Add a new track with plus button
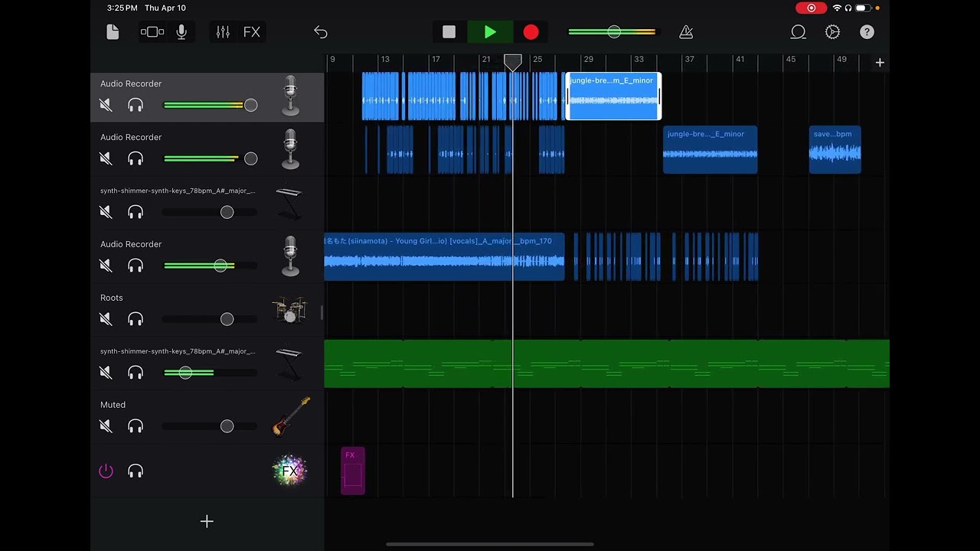The height and width of the screenshot is (551, 980). pyautogui.click(x=207, y=521)
